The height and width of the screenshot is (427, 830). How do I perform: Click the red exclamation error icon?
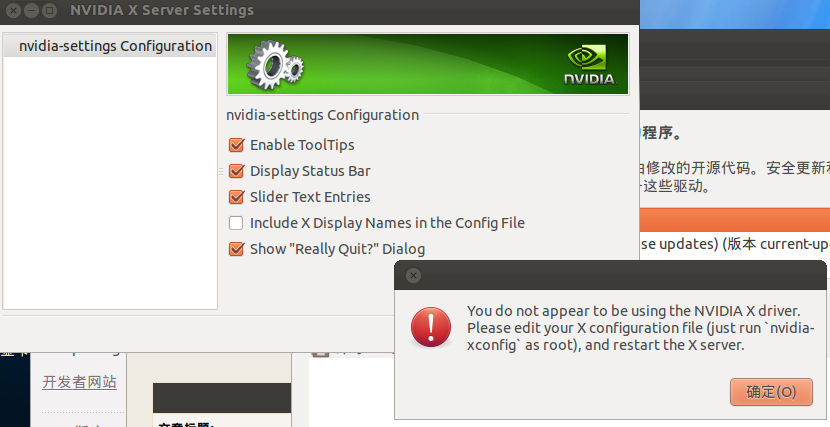click(431, 328)
